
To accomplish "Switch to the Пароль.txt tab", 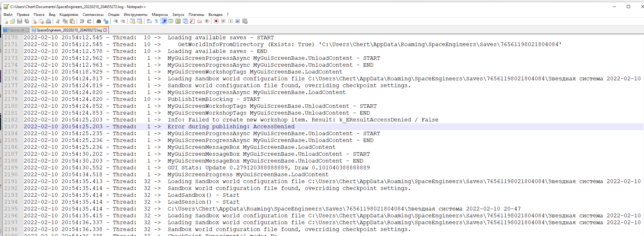I will (x=16, y=30).
